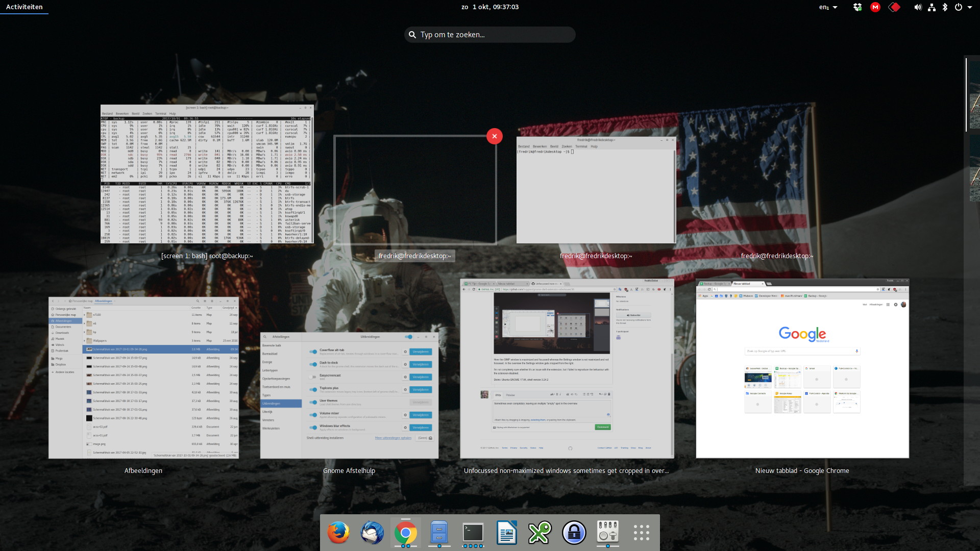This screenshot has height=551, width=980.
Task: Open Thunderbird mail from the dock
Action: tap(372, 533)
